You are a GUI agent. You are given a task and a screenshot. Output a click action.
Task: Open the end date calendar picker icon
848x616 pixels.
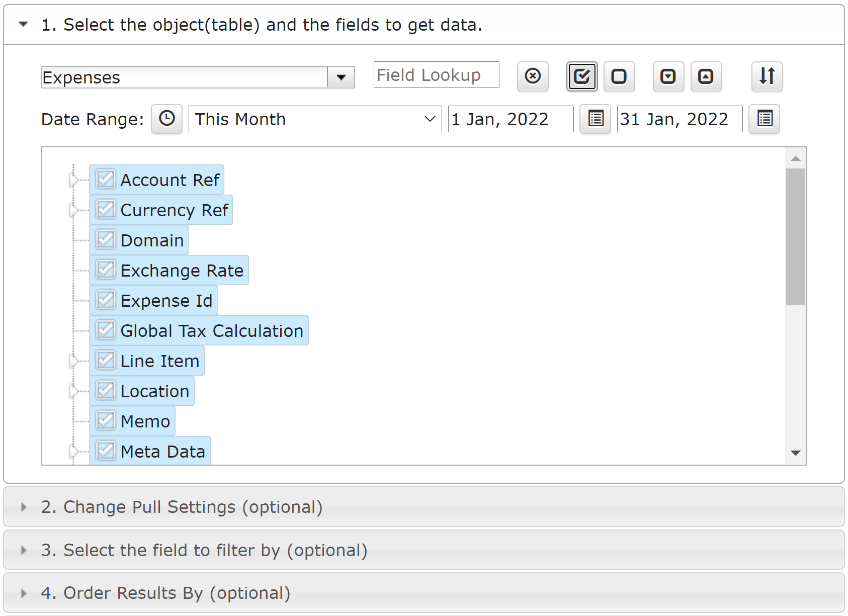tap(764, 119)
